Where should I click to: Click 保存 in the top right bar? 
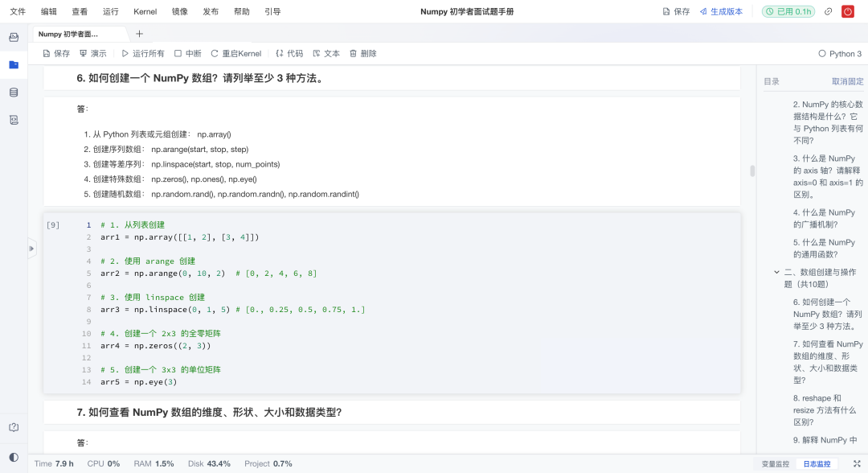(677, 11)
